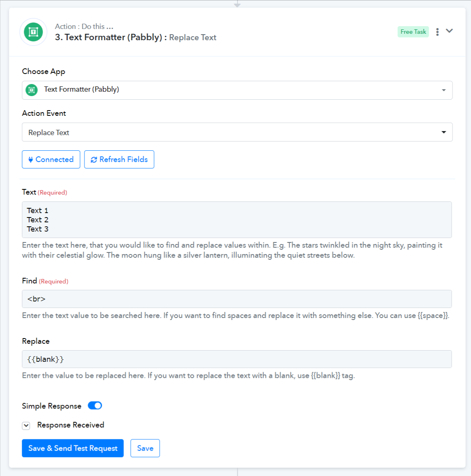The image size is (471, 476).
Task: Click the 'Action : Do this ...' text
Action: pos(84,27)
